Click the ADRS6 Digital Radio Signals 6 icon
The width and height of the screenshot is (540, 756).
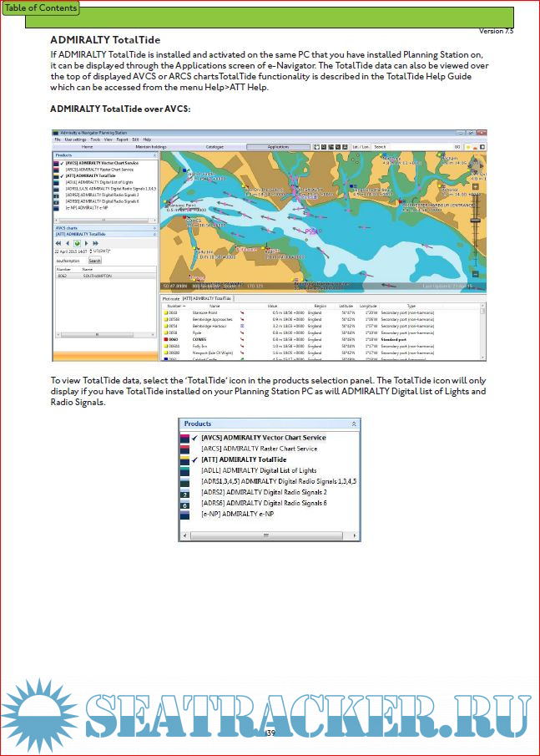185,503
